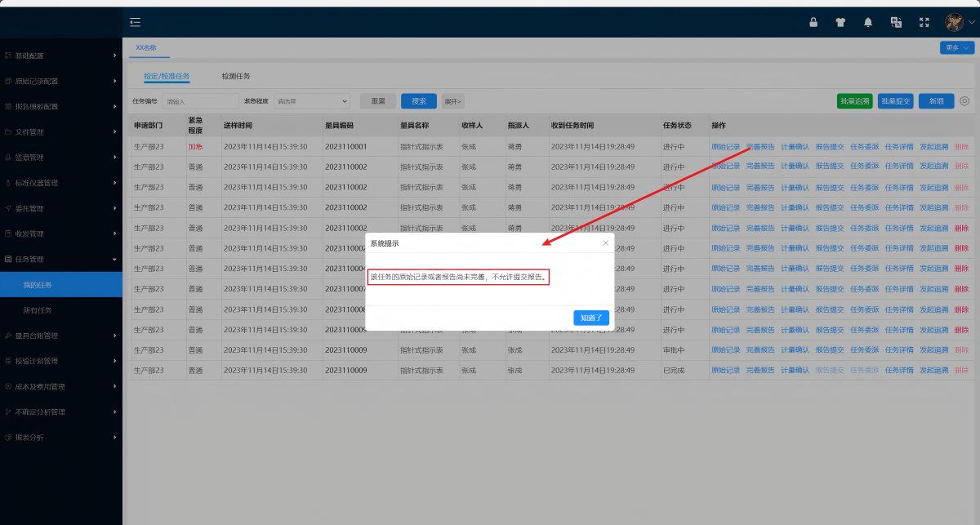This screenshot has height=525, width=980.
Task: Open the 更多 dropdown button
Action: pos(957,48)
